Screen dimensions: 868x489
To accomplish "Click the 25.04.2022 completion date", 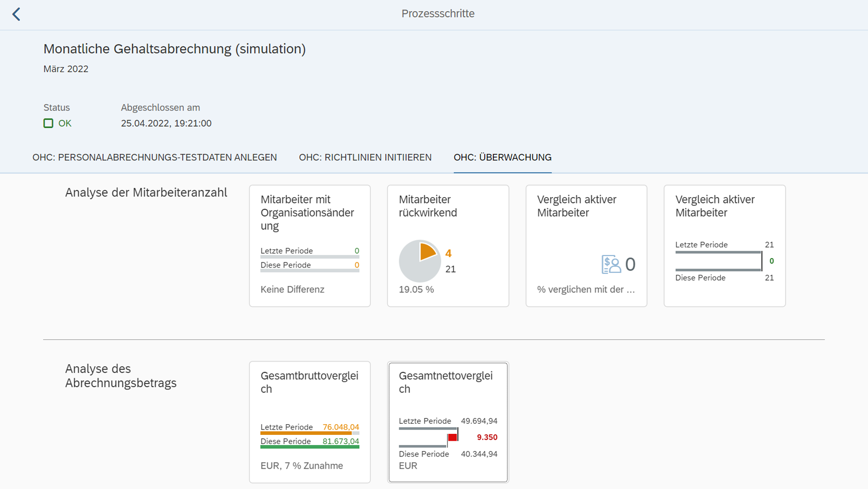I will pos(166,123).
